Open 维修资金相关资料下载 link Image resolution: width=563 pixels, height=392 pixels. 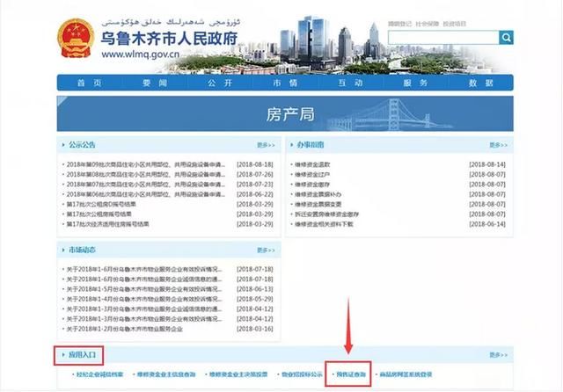tap(324, 224)
